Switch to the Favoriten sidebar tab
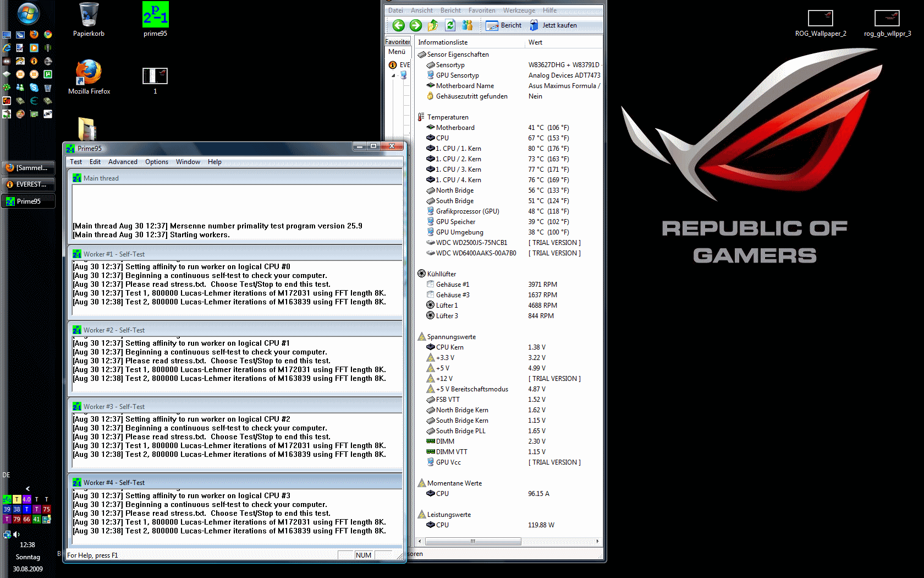924x578 pixels. pos(397,42)
